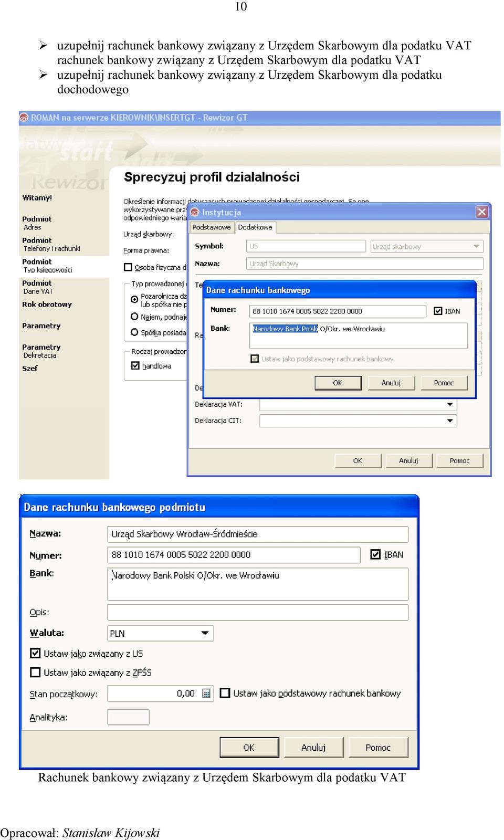Screen dimensions: 504x840
Task: Switch to the Dodatkowe tab
Action: click(x=255, y=227)
